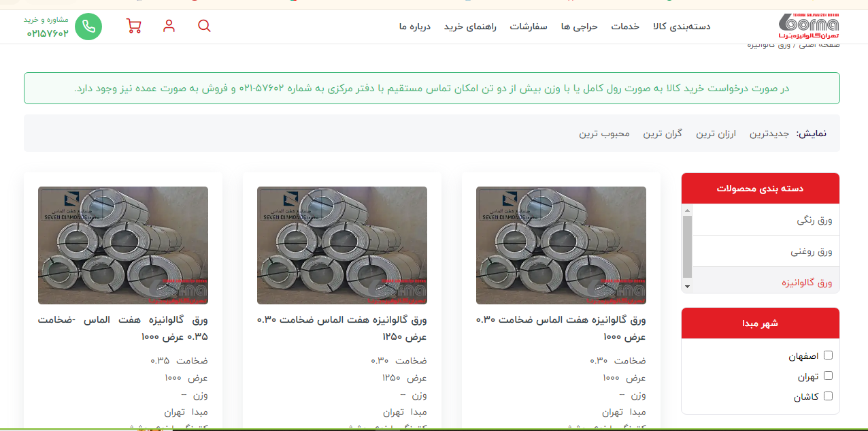This screenshot has height=431, width=868.
Task: Sort products by ارزان ترین
Action: click(x=716, y=133)
